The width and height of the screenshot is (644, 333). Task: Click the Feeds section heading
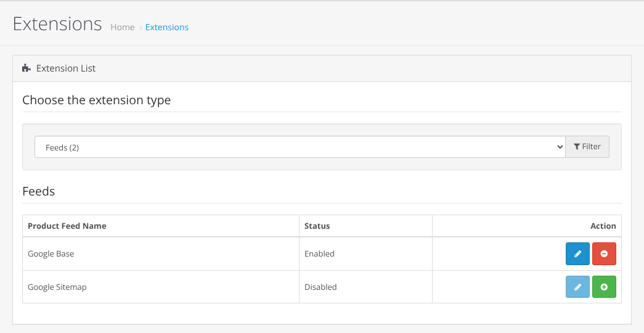point(39,191)
